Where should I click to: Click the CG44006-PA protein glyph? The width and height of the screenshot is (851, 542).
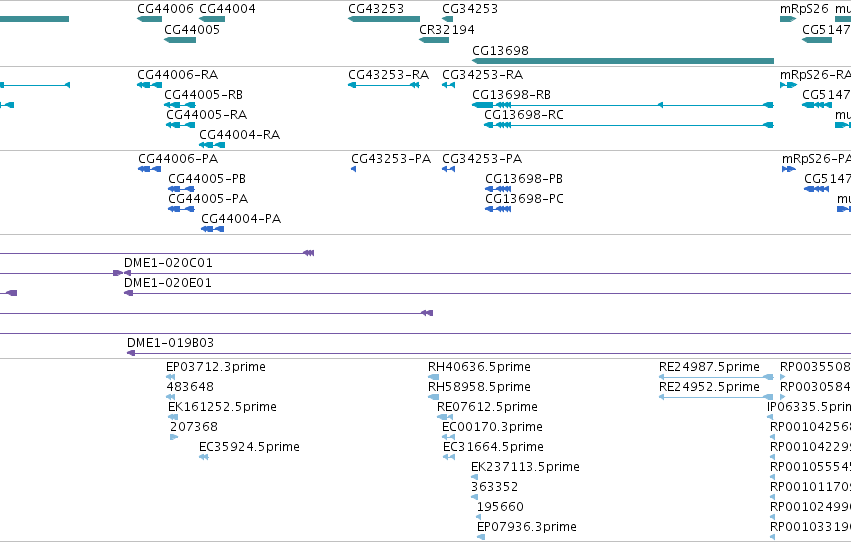coord(149,169)
